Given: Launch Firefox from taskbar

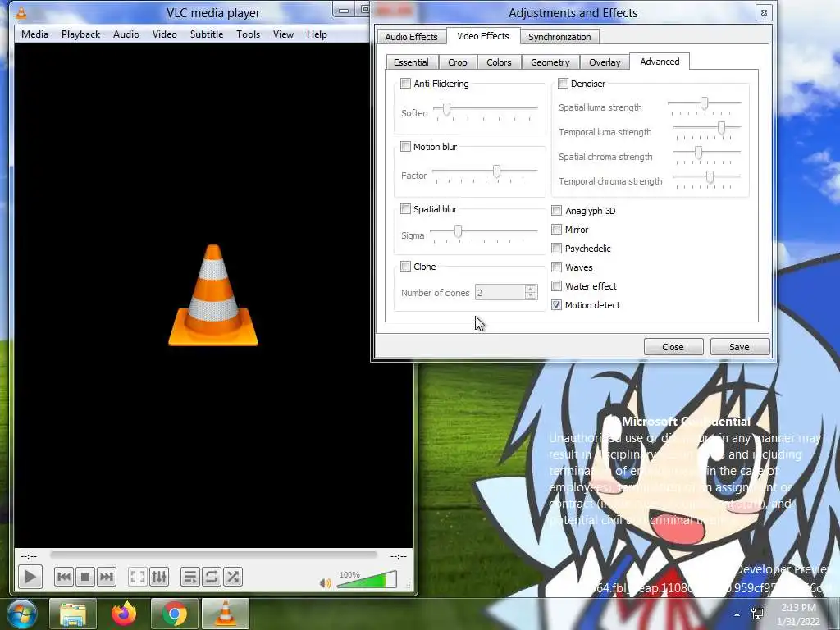Looking at the screenshot, I should (x=124, y=614).
